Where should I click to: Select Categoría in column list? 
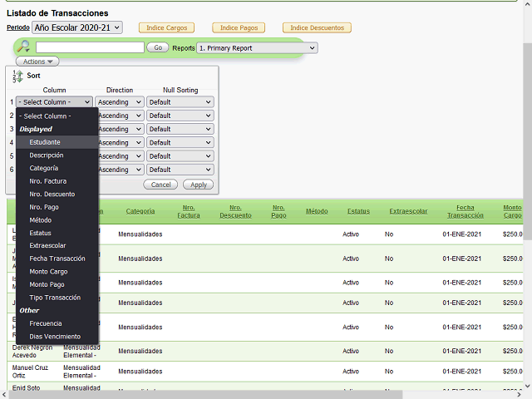57,168
